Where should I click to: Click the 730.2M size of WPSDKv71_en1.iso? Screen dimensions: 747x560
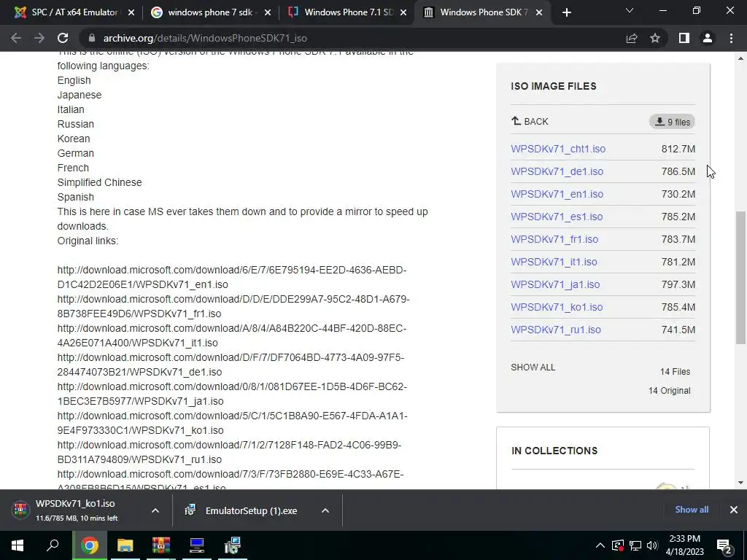coord(678,194)
